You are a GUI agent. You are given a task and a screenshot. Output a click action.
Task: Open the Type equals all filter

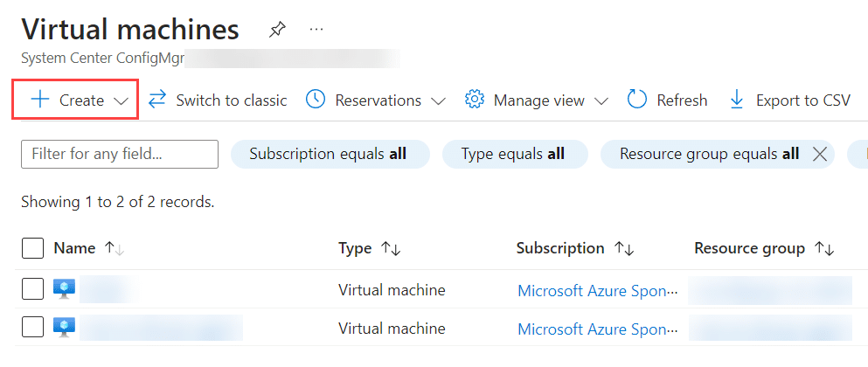click(515, 154)
